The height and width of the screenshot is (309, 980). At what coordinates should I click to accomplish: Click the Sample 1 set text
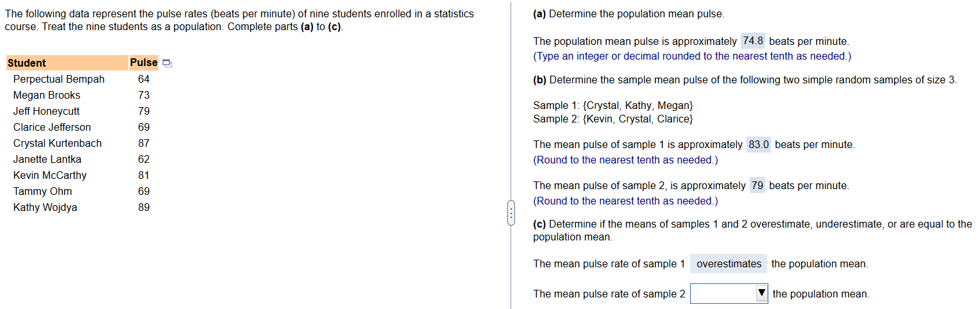(612, 105)
